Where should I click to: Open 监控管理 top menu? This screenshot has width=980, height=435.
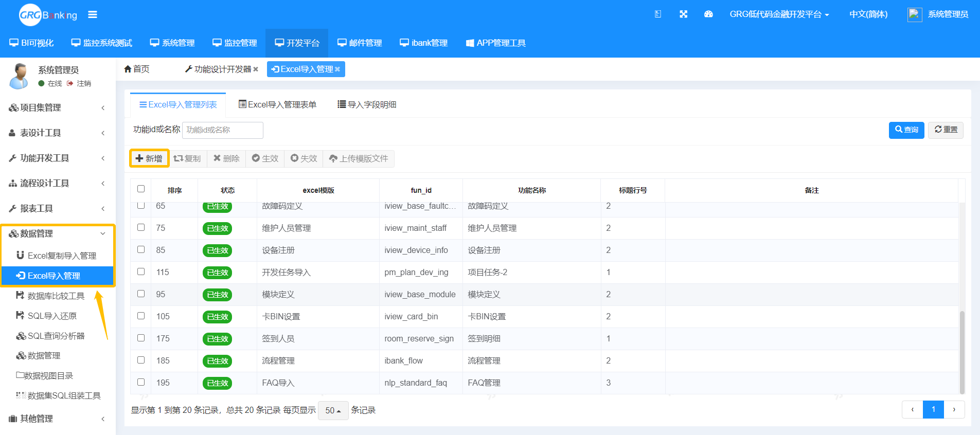[x=235, y=43]
